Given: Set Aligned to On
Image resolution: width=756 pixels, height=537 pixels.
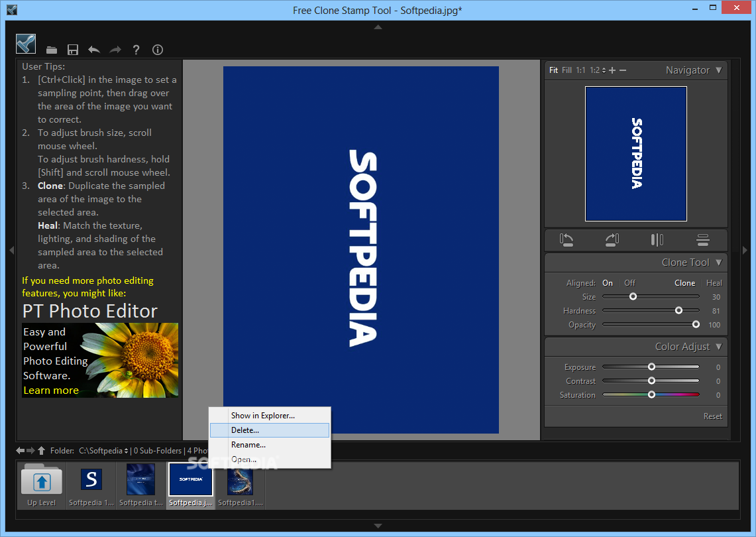Looking at the screenshot, I should coord(608,283).
